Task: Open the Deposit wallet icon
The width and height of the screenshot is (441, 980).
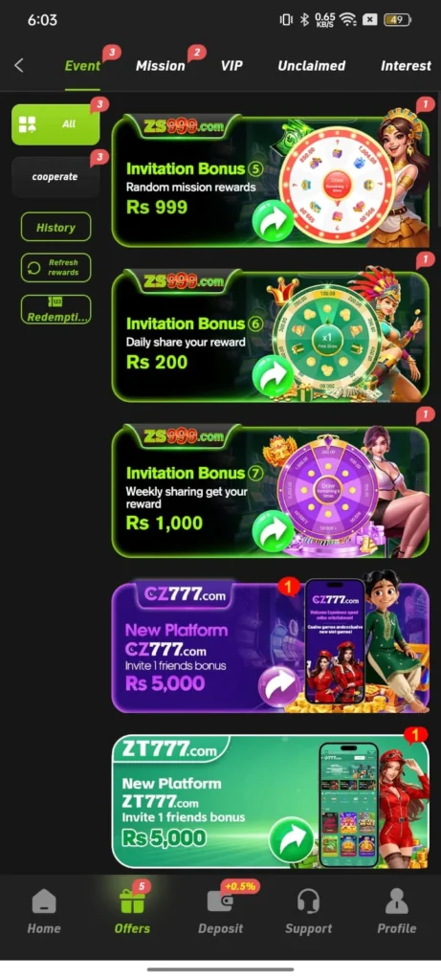Action: 220,902
